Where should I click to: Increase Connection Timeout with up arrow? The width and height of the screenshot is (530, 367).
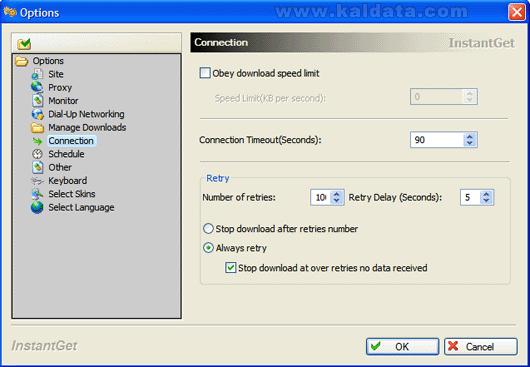(469, 137)
